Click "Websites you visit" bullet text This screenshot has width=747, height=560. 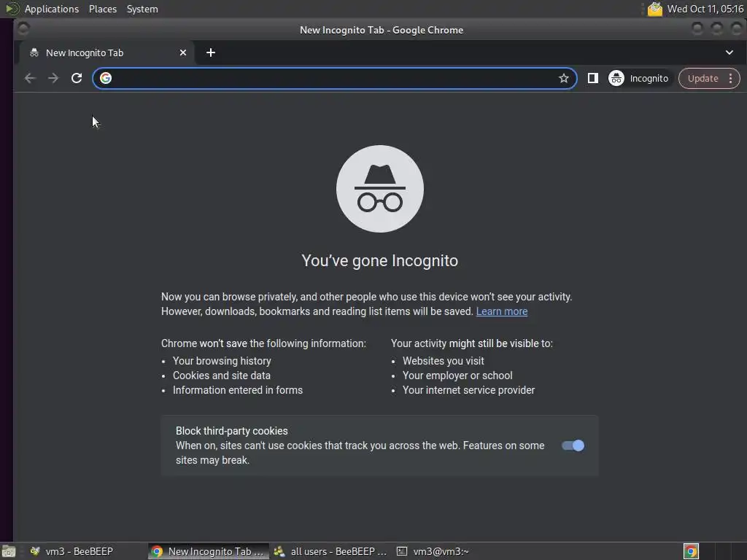pos(443,361)
